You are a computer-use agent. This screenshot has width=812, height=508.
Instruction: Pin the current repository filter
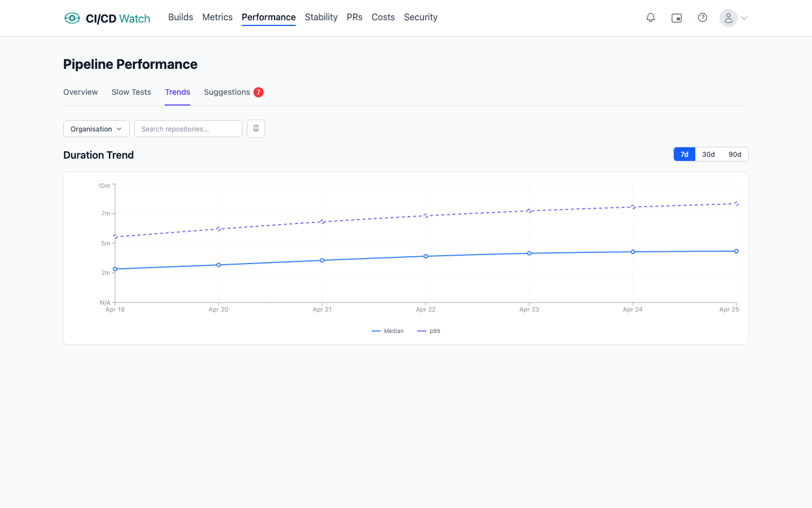(x=255, y=129)
